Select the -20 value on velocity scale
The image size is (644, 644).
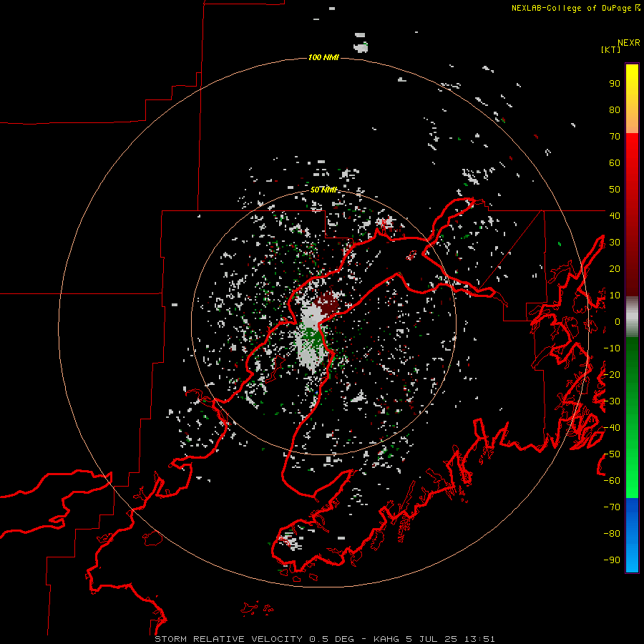(x=612, y=374)
